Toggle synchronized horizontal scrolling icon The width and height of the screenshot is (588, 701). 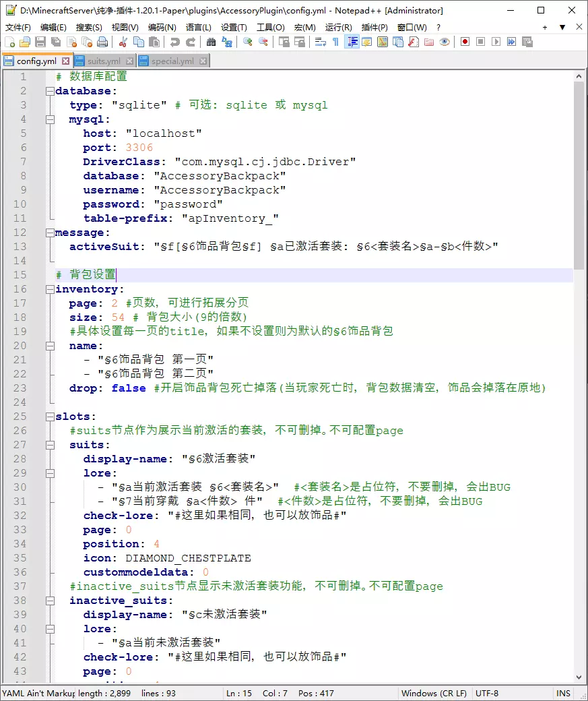pos(299,42)
